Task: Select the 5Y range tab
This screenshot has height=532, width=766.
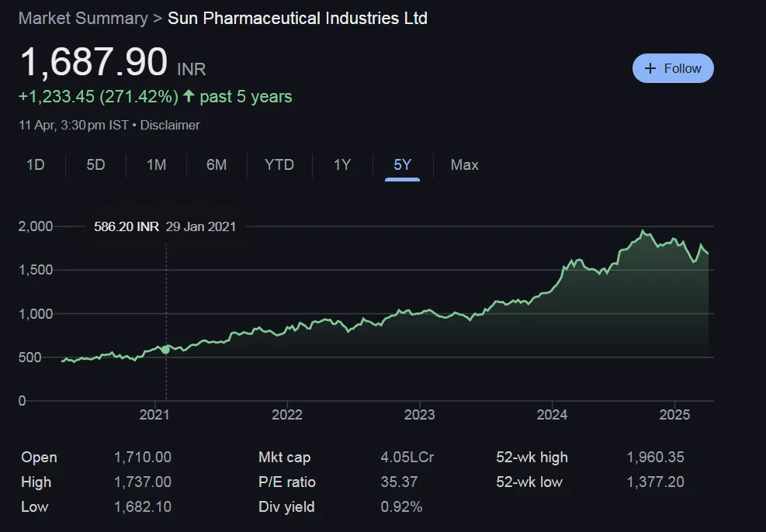Action: coord(402,164)
